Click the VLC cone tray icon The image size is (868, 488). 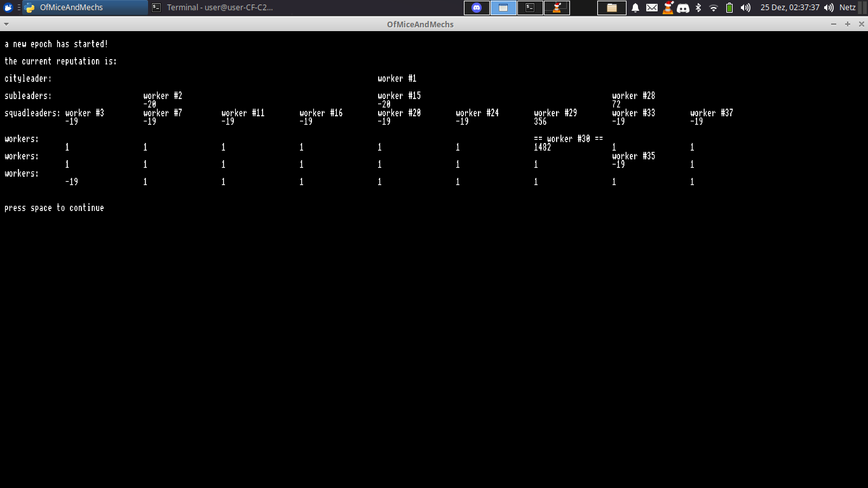(x=668, y=8)
